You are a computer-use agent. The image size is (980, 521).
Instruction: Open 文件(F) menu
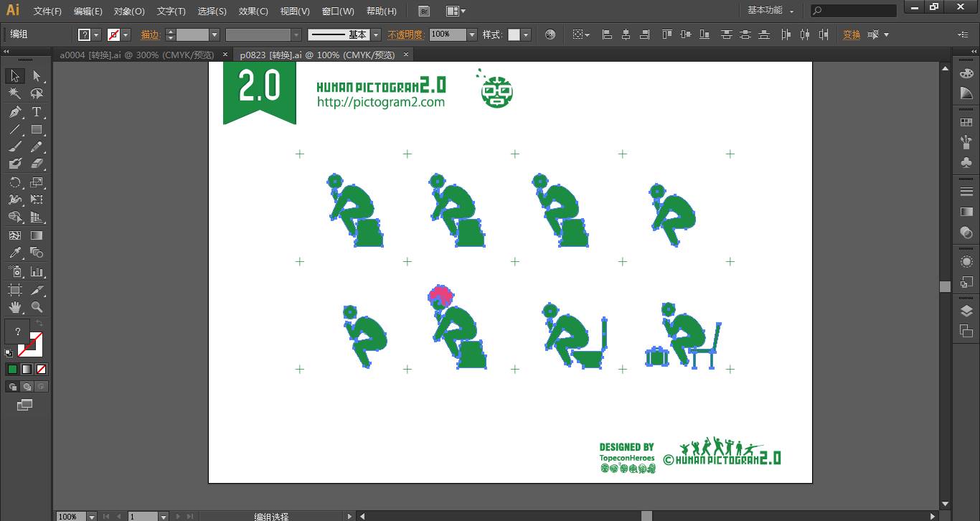(x=48, y=11)
